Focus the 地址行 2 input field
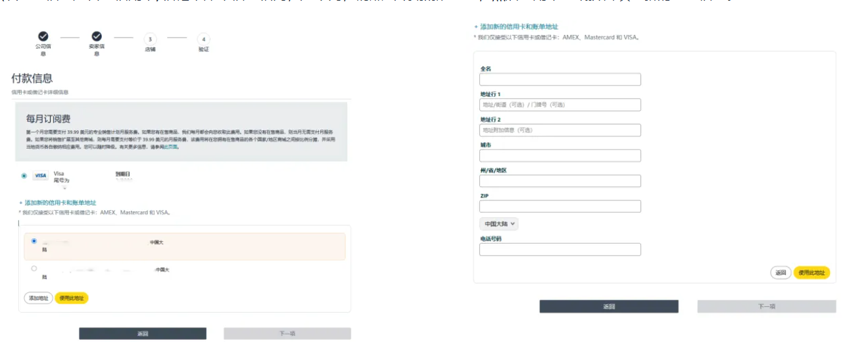 (560, 130)
